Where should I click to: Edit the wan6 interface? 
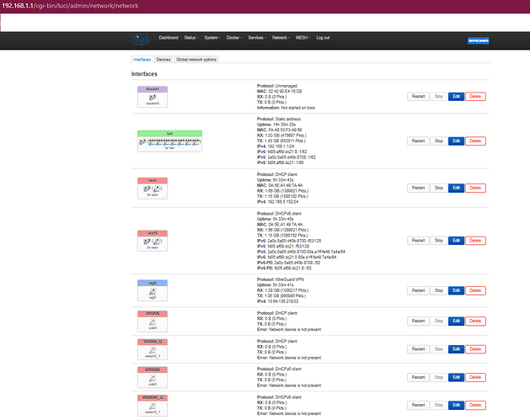coord(457,241)
